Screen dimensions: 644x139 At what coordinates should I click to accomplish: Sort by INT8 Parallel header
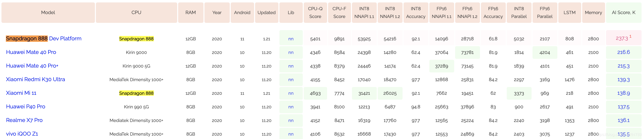[519, 12]
